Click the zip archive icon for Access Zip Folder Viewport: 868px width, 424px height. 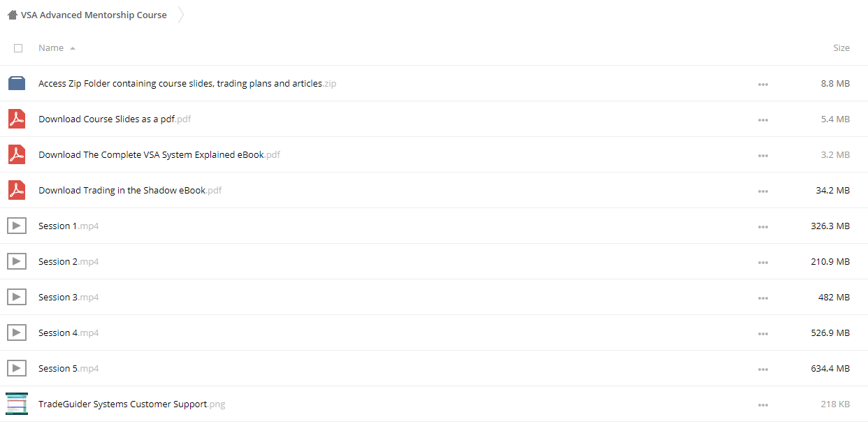[17, 83]
